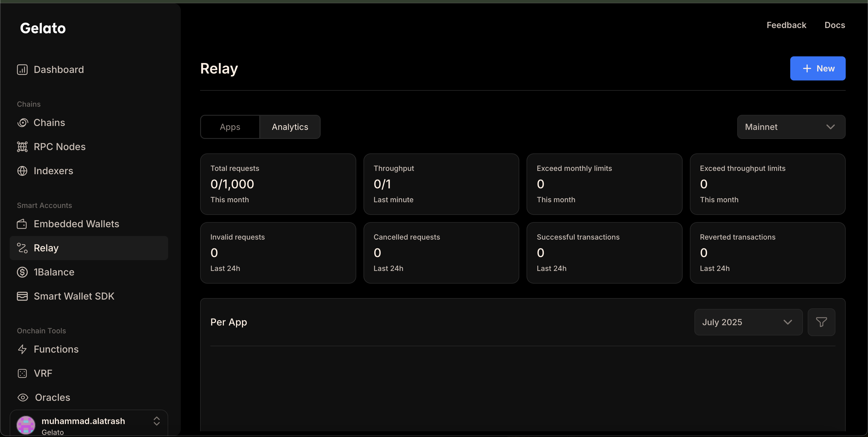Open Smart Wallet SDK page
Screen dimensions: 868x437
(x=89, y=297)
